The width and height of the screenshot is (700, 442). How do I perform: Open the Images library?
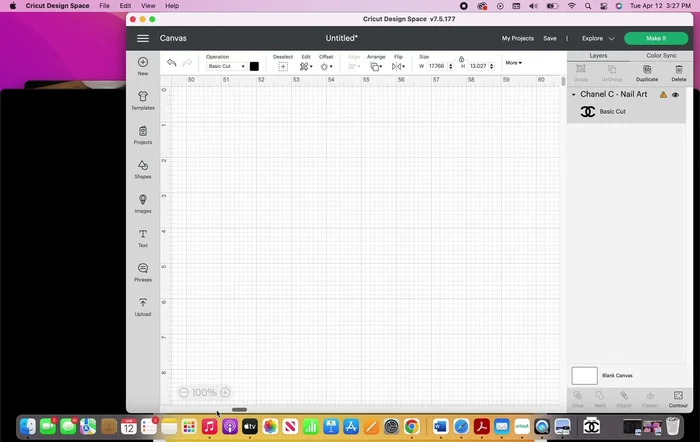[143, 203]
